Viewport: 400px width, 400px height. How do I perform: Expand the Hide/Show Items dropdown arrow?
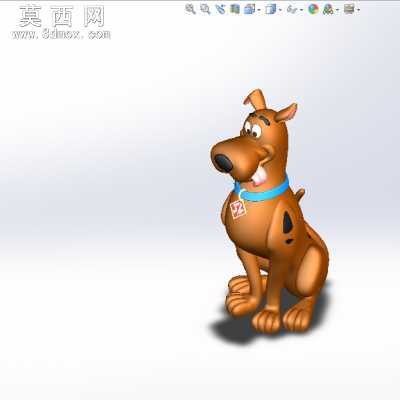point(301,10)
